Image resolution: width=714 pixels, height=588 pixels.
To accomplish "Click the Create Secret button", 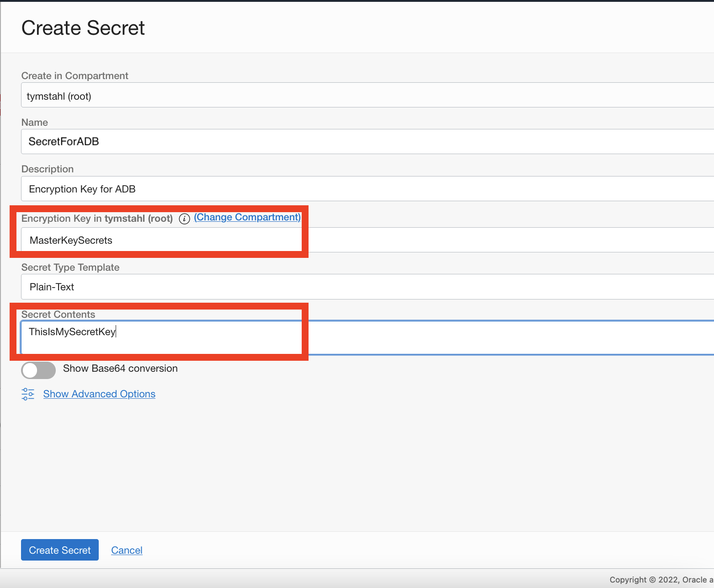I will pyautogui.click(x=59, y=550).
